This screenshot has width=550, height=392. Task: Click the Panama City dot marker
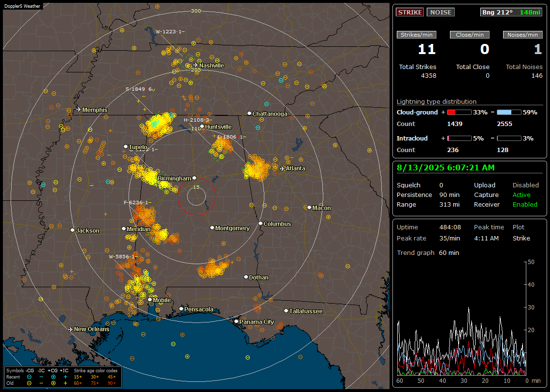tap(236, 321)
